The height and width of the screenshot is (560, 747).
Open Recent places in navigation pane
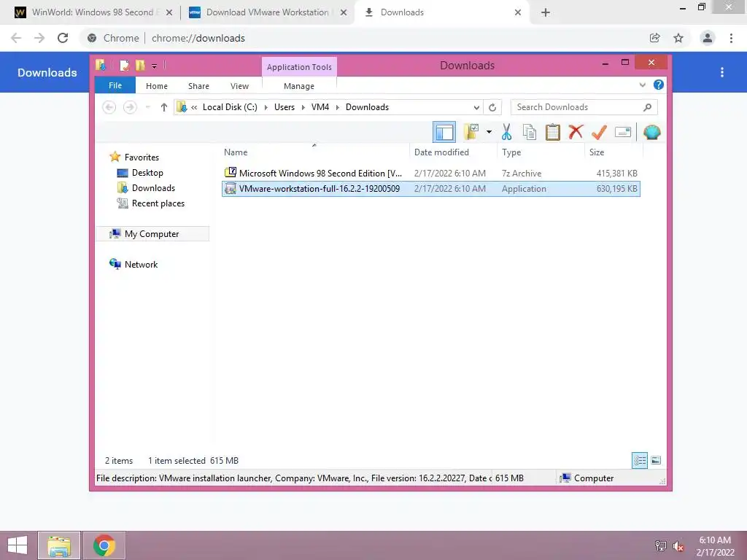coord(150,203)
